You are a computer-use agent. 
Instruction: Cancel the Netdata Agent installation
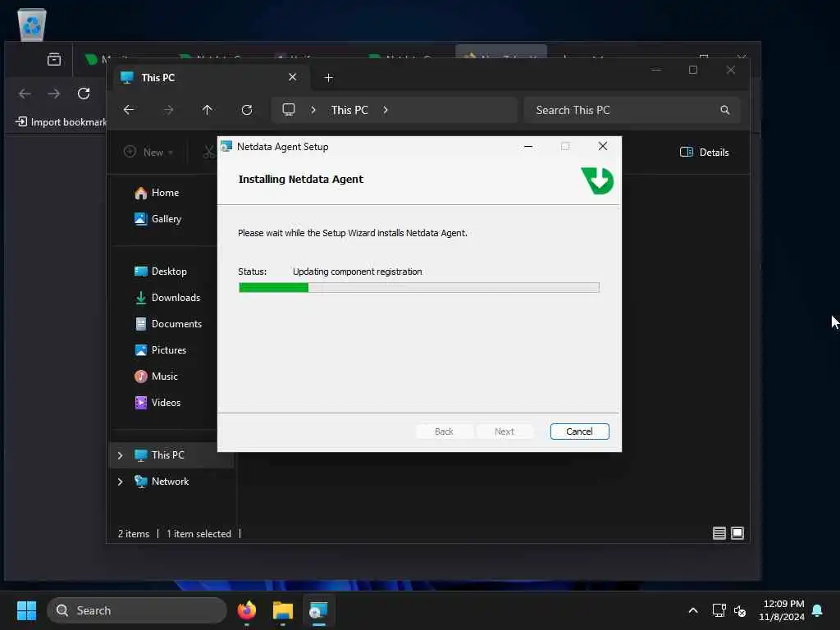coord(579,431)
